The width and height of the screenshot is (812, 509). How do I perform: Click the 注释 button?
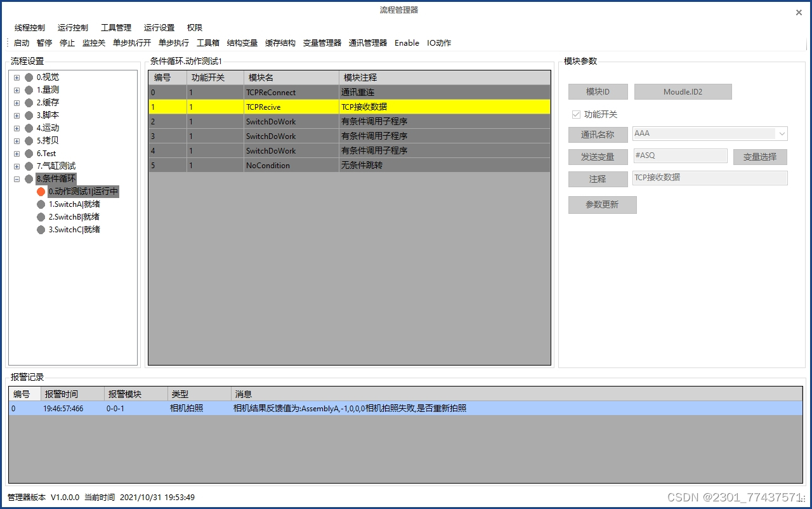tap(598, 180)
